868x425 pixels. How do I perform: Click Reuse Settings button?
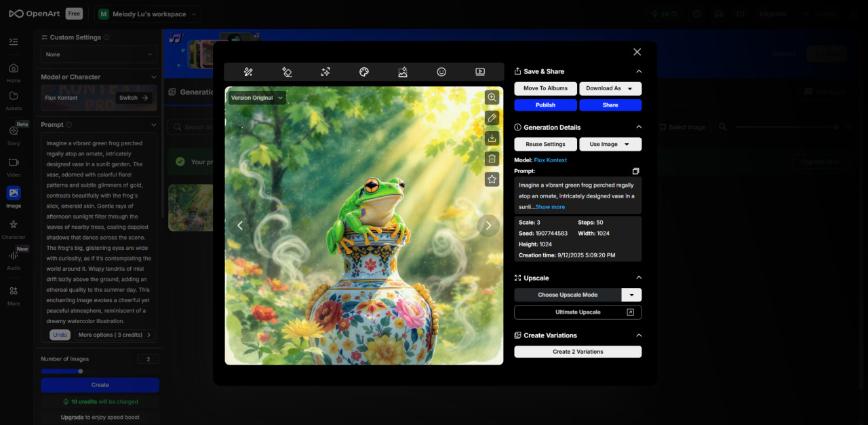[545, 144]
